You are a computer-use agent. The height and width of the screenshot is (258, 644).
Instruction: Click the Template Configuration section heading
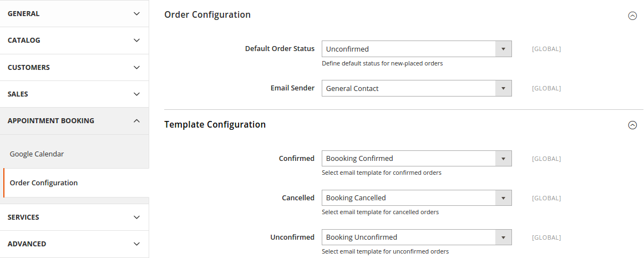215,125
